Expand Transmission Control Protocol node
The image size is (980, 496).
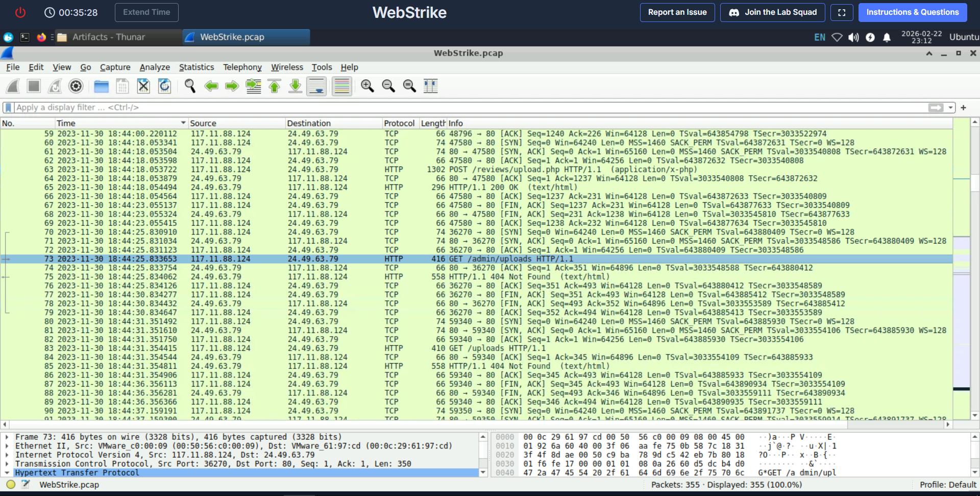pyautogui.click(x=7, y=464)
